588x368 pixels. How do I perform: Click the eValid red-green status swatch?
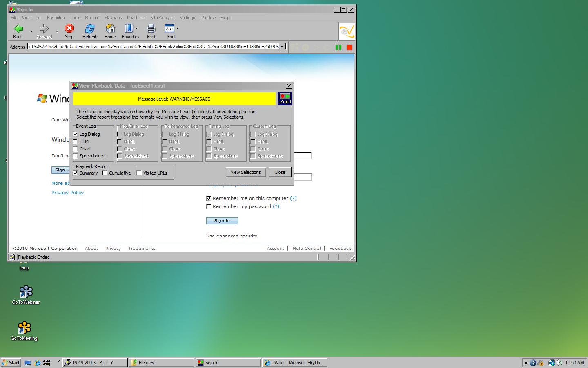click(285, 96)
